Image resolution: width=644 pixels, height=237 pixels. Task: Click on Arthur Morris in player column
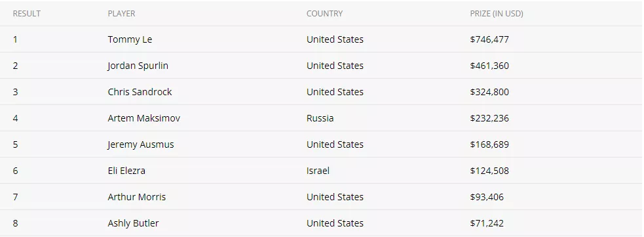coord(137,197)
